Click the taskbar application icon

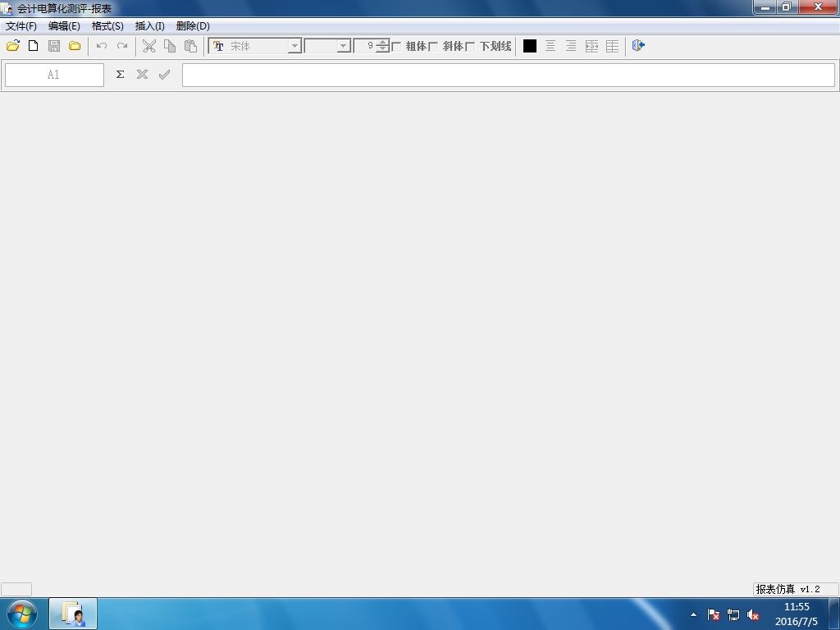(x=73, y=614)
